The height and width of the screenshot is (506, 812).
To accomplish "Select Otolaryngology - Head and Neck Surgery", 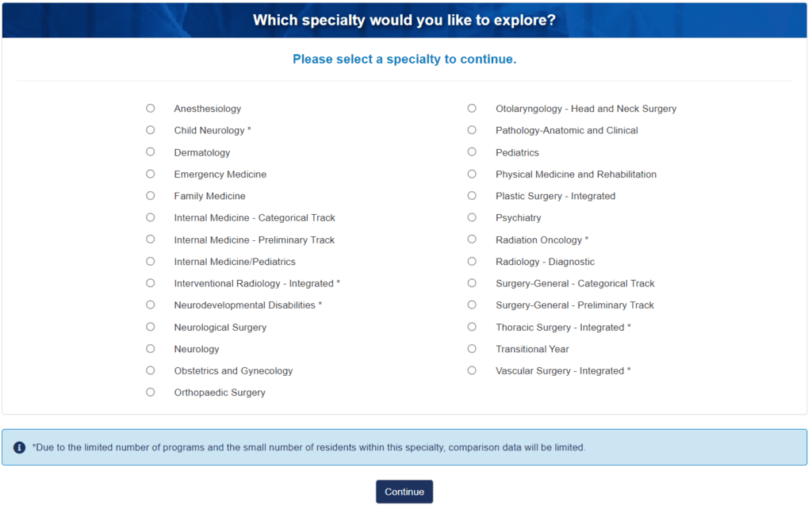I will (x=472, y=108).
